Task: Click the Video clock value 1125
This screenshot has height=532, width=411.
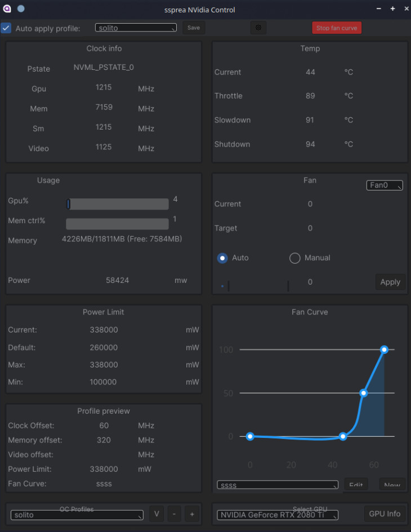Action: (x=104, y=147)
